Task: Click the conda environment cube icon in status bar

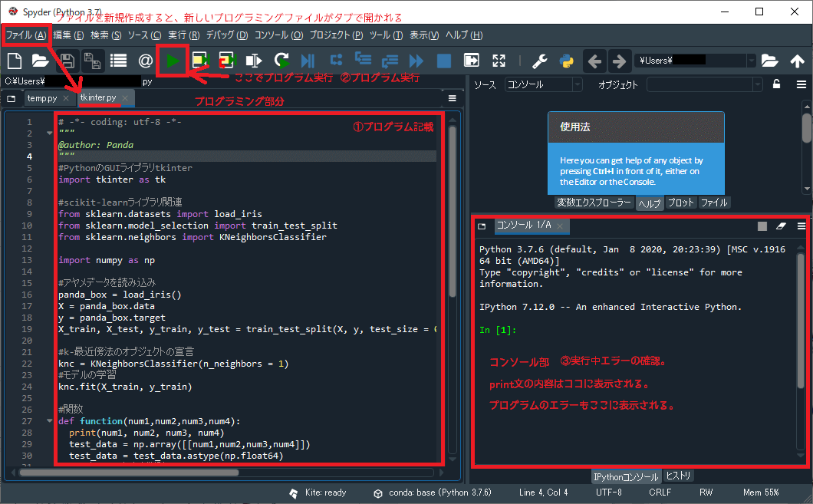Action: [378, 493]
